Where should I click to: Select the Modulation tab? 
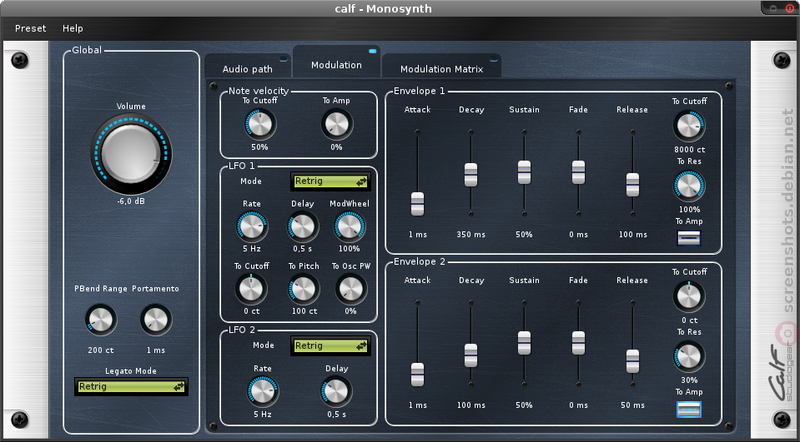(x=337, y=64)
